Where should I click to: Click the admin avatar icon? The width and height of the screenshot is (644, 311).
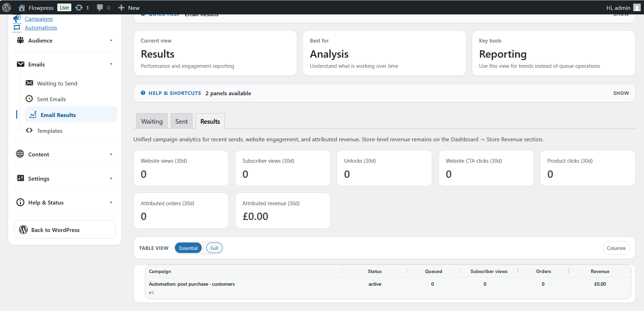click(x=637, y=8)
